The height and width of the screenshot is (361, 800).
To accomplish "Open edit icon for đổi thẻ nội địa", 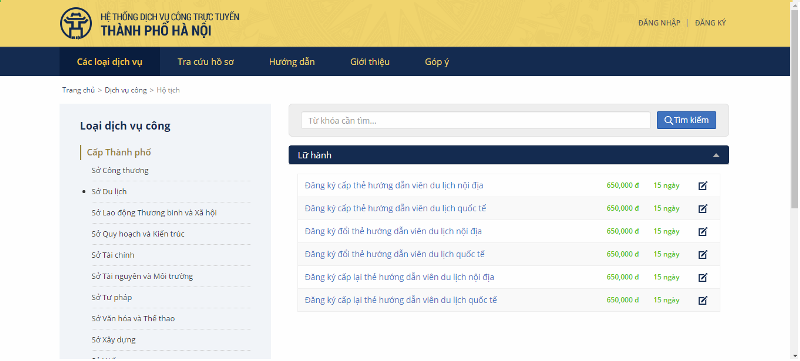I will [x=703, y=231].
